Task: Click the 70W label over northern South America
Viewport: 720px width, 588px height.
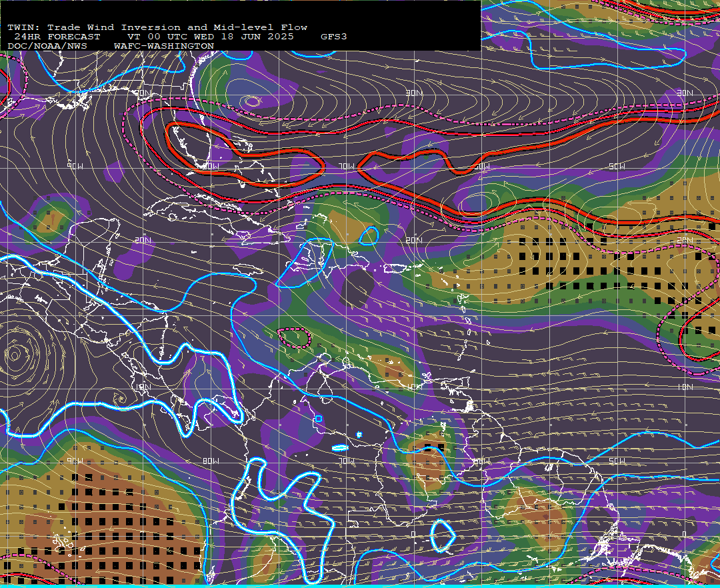Action: click(x=347, y=461)
